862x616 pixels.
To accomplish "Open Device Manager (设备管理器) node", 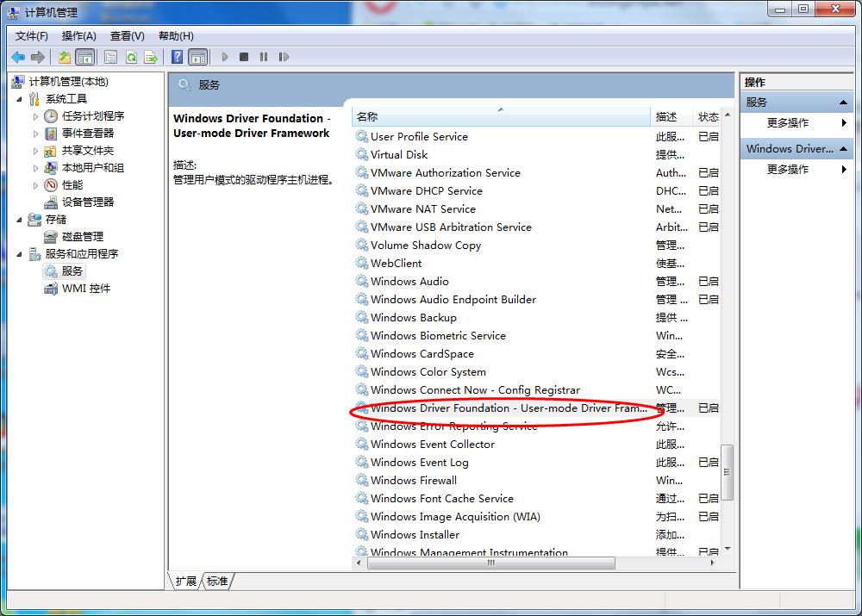I will 88,202.
